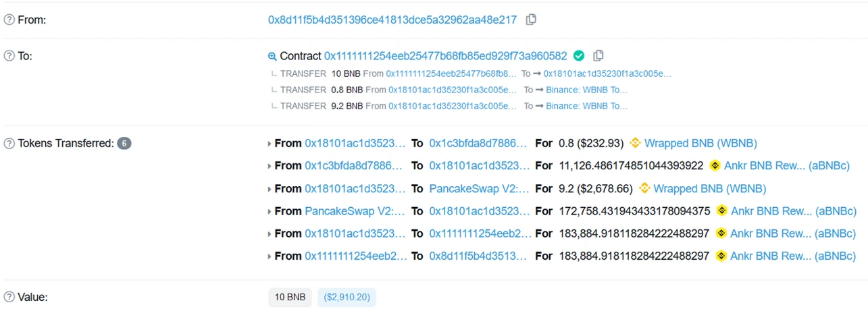The image size is (868, 309).
Task: Click the help icon next to To
Action: click(x=9, y=56)
